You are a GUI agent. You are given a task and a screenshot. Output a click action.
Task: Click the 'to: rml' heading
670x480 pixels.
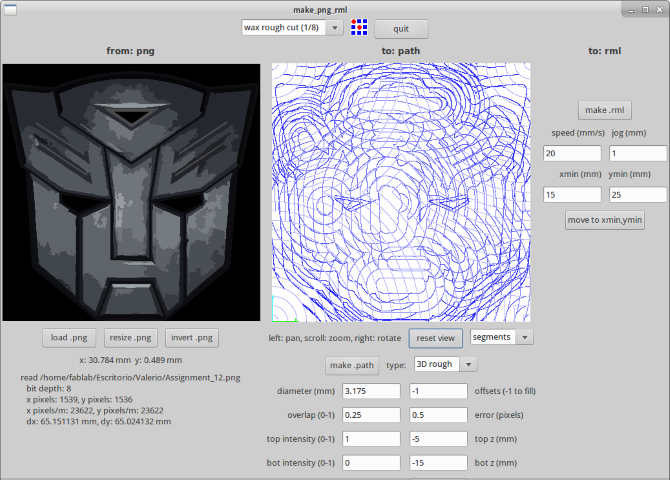pos(605,51)
